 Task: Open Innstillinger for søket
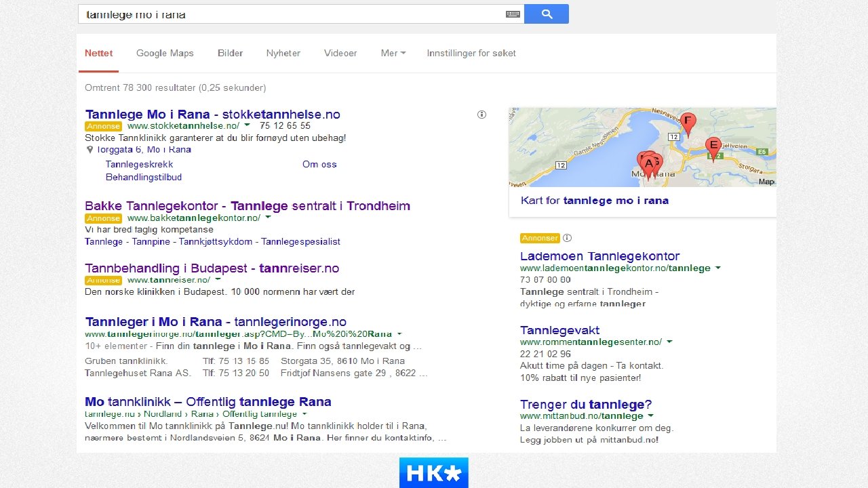point(471,54)
